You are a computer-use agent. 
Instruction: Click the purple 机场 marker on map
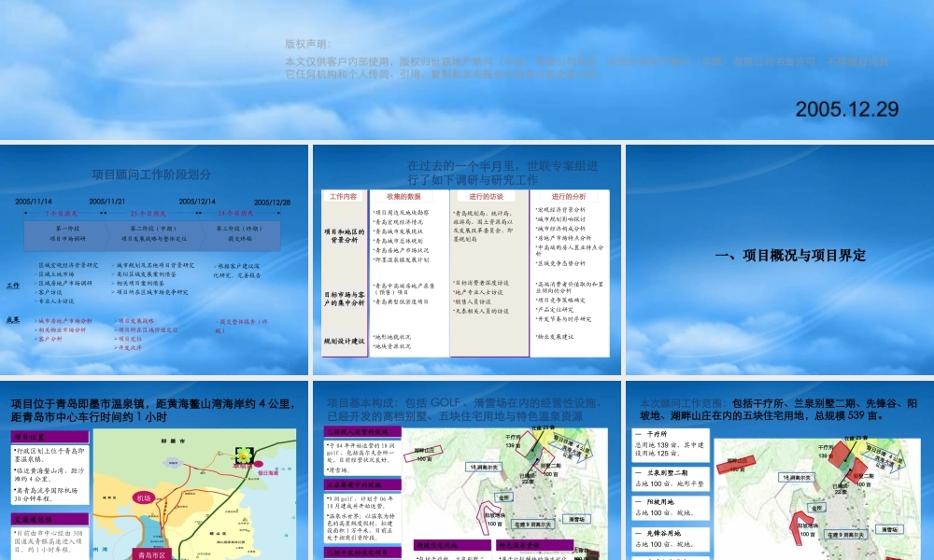tap(143, 498)
